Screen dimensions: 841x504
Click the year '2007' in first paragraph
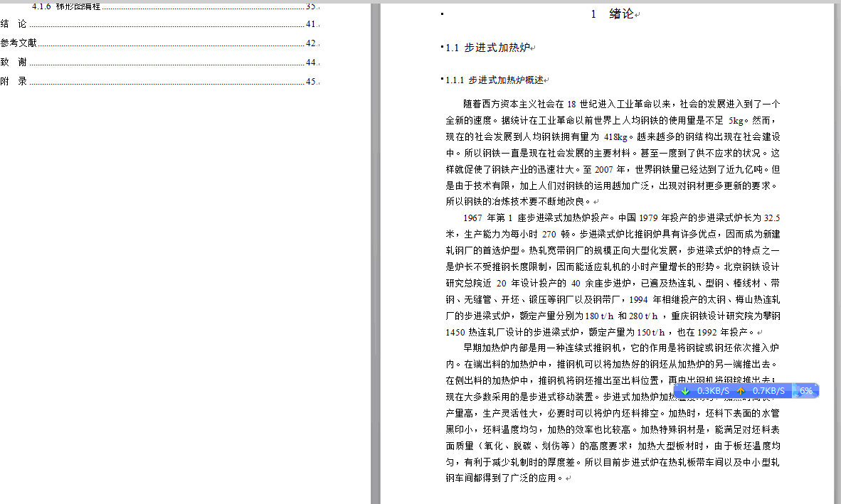coord(603,169)
